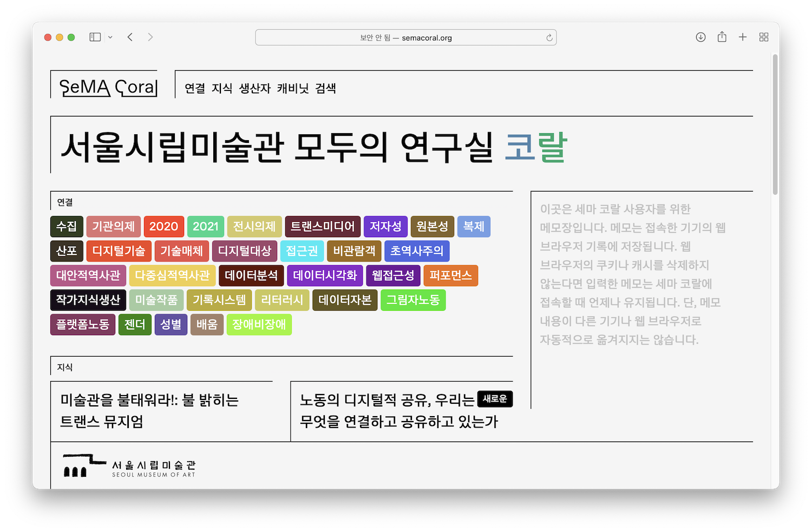
Task: Choose the green 그림자노동 tag
Action: pyautogui.click(x=412, y=300)
